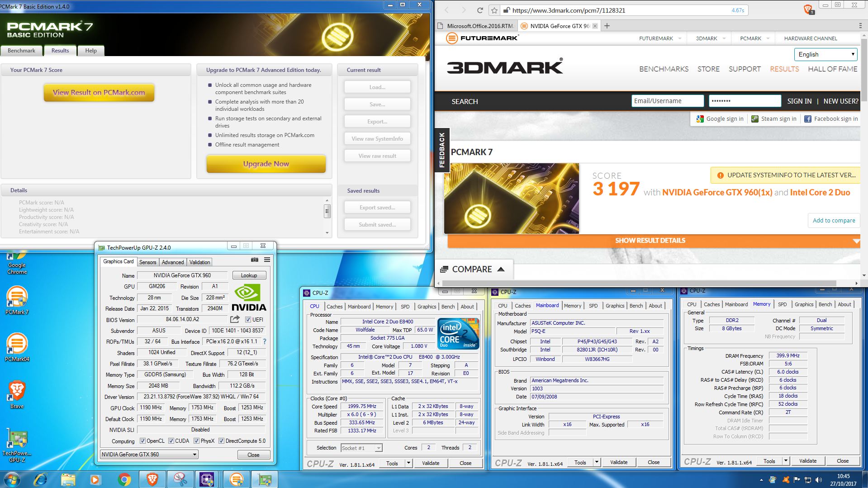Bookmark the page with the star icon
The image size is (868, 488).
click(x=494, y=10)
